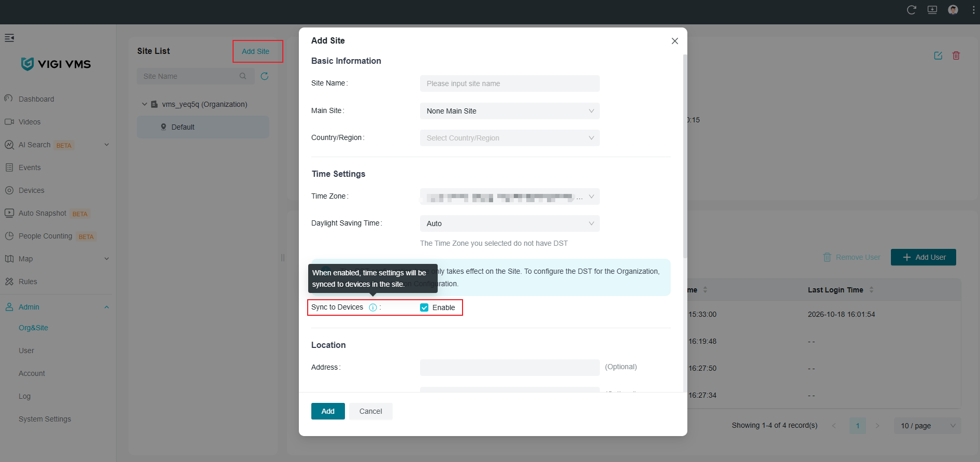Refresh the Site List
Screen dimensions: 980x462
tap(265, 76)
